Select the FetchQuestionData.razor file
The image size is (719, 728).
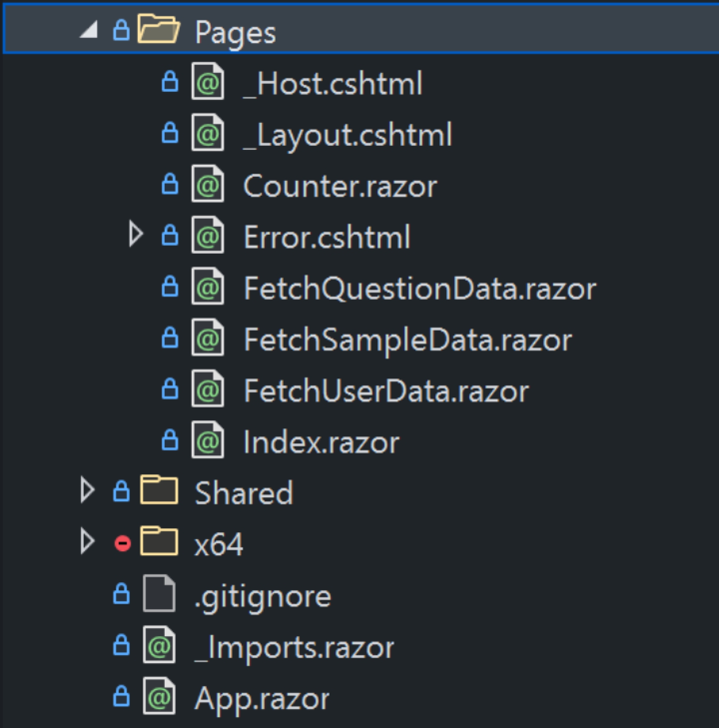[x=420, y=288]
